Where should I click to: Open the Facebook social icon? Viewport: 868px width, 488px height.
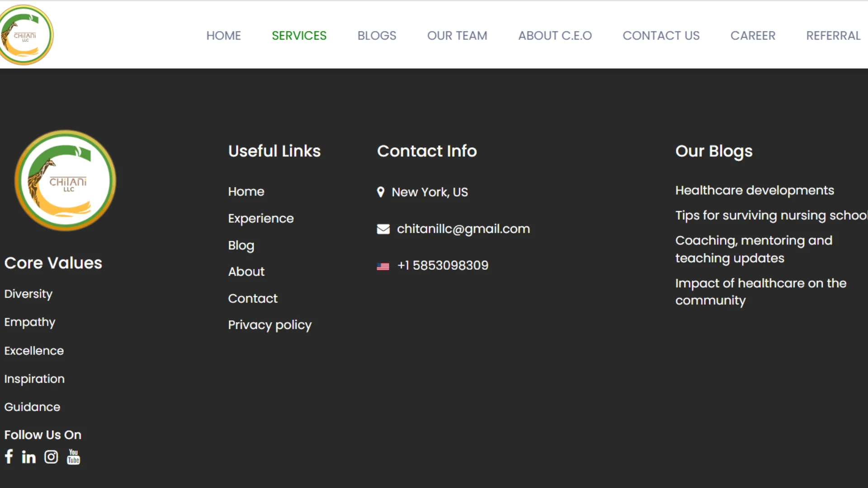[9, 456]
